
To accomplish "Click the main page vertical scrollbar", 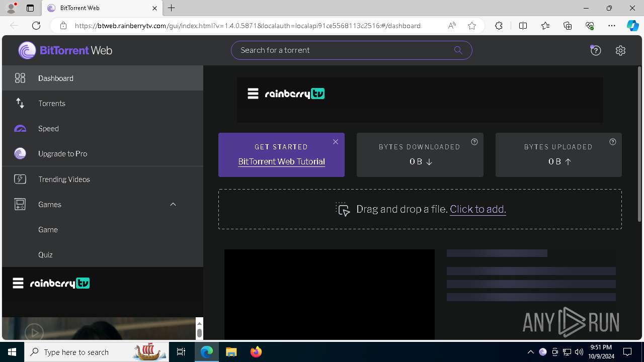I will click(x=639, y=145).
